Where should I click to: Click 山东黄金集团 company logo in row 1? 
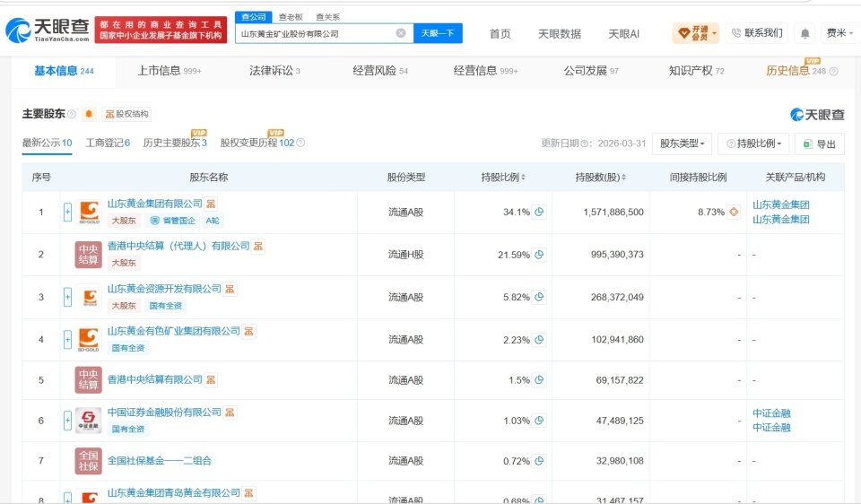tap(89, 212)
